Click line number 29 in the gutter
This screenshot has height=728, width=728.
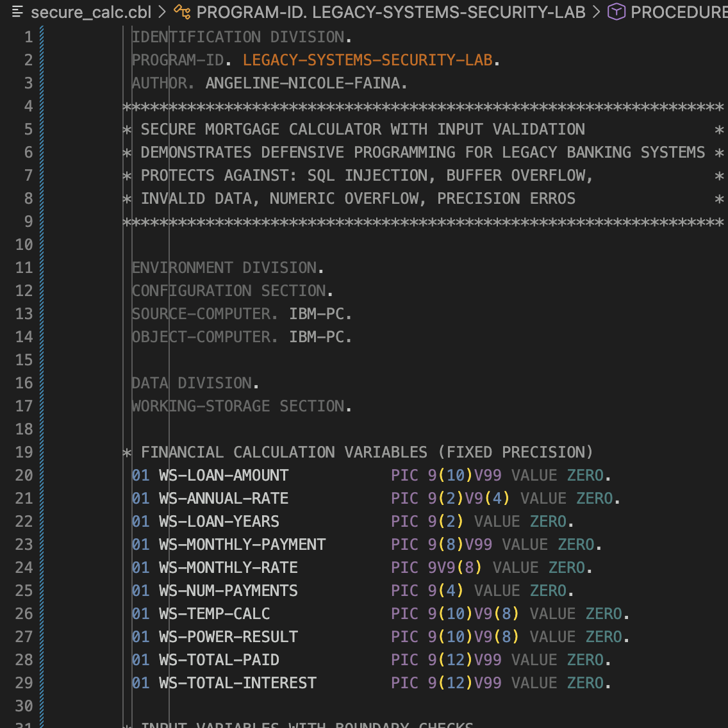24,683
